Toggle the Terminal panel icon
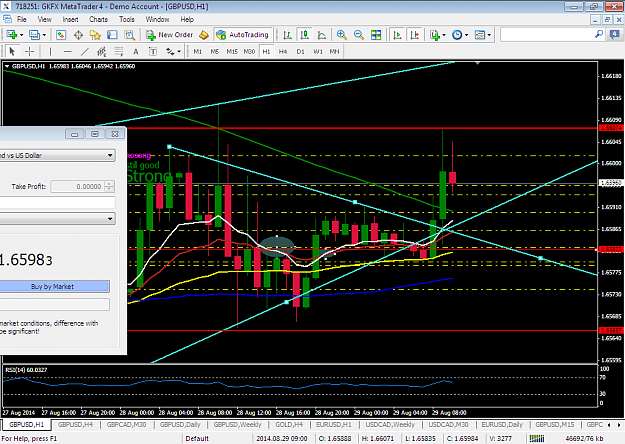Viewport: 625px width, 444px height. [x=112, y=35]
